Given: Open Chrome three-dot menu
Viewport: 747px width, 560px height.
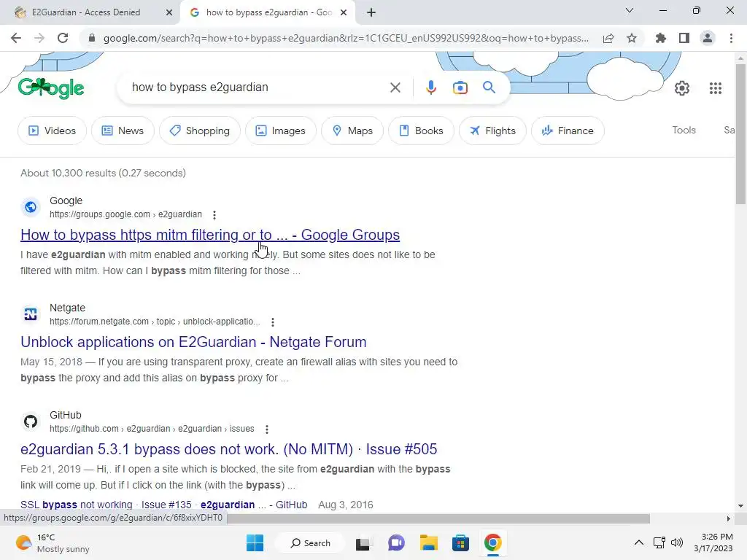Looking at the screenshot, I should coord(731,38).
